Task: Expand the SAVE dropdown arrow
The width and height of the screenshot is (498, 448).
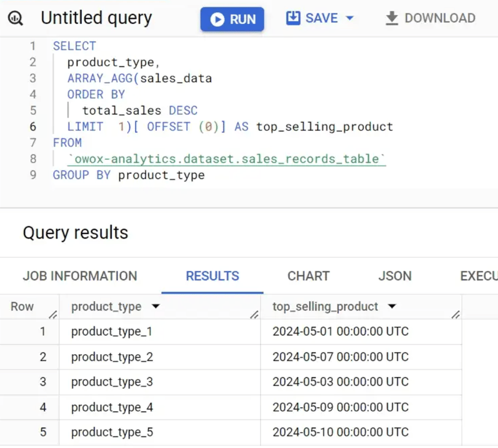Action: (x=349, y=18)
